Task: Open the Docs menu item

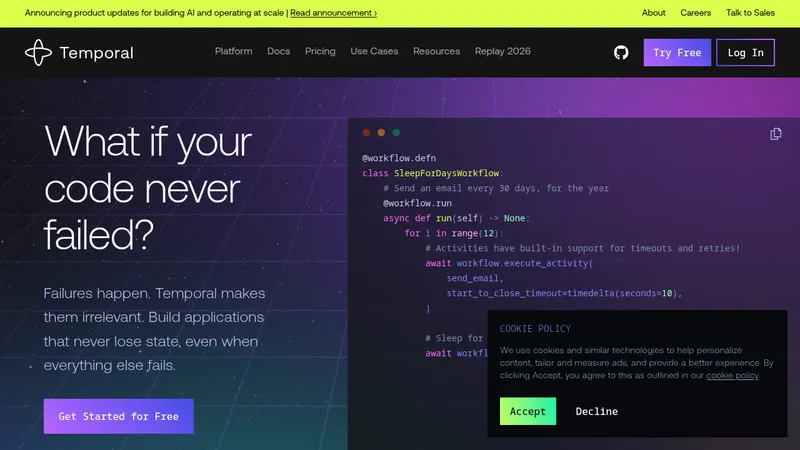Action: [x=279, y=51]
